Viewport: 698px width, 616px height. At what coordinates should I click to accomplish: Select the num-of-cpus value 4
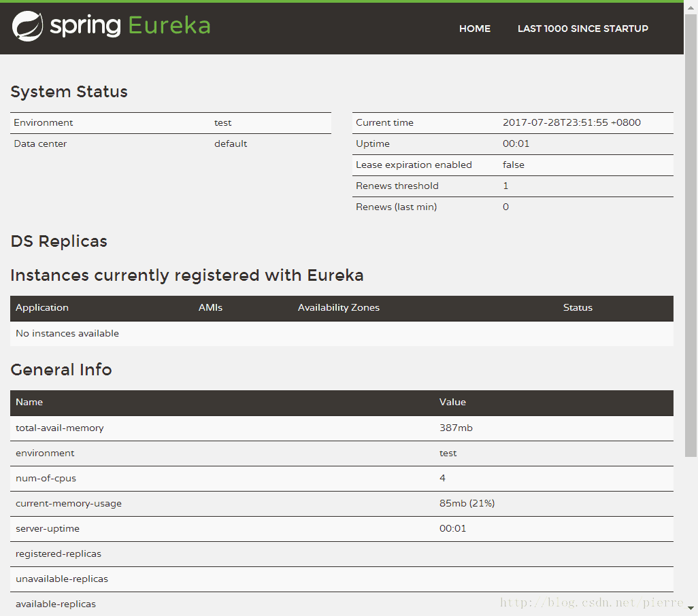[442, 478]
